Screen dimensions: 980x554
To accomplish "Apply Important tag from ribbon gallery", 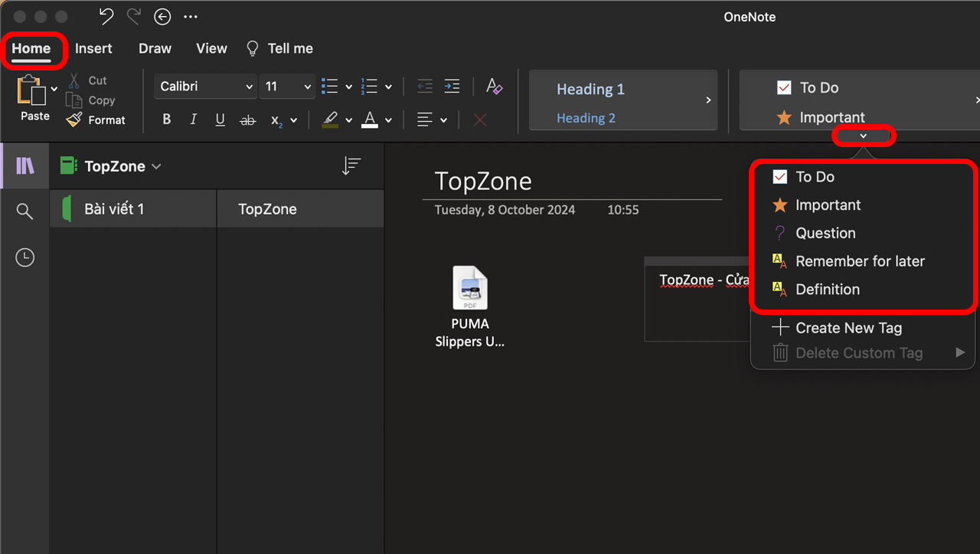I will coord(821,117).
